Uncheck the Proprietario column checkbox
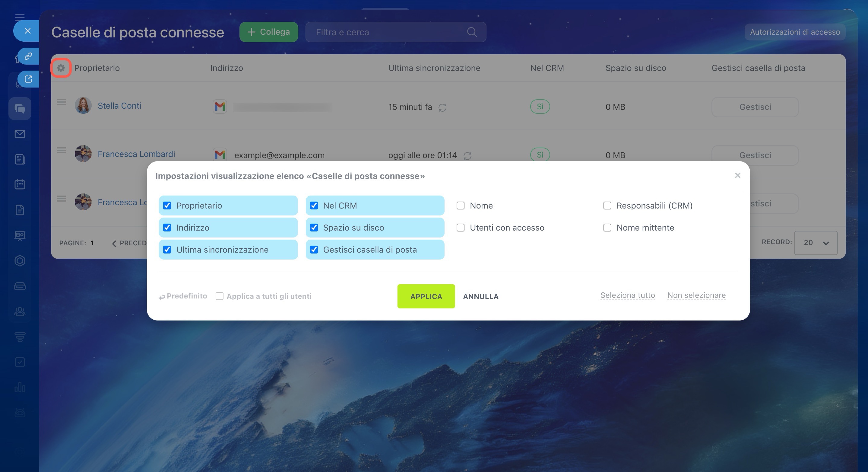Screen dimensions: 868x472 [x=167, y=206]
